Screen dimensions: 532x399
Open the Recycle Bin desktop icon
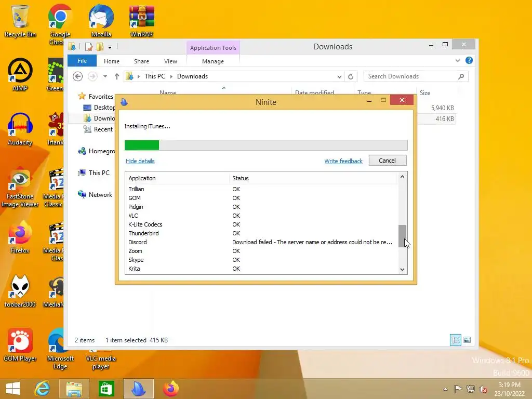click(x=20, y=20)
